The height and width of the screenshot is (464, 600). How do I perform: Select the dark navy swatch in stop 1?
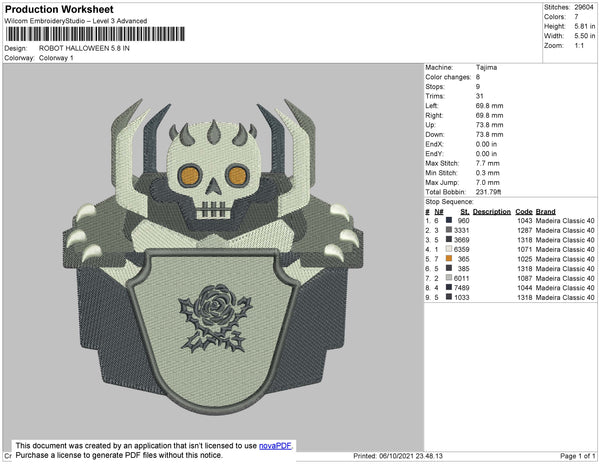pyautogui.click(x=452, y=221)
